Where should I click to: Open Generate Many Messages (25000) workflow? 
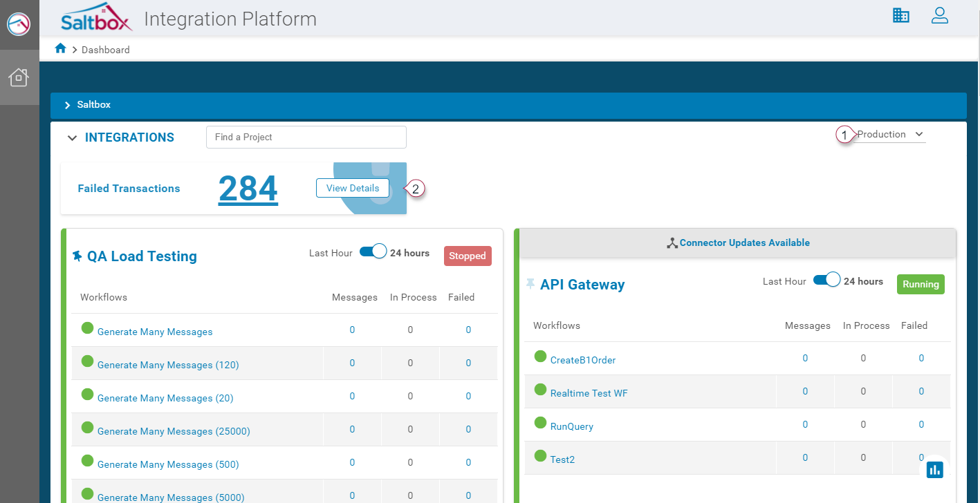tap(174, 431)
